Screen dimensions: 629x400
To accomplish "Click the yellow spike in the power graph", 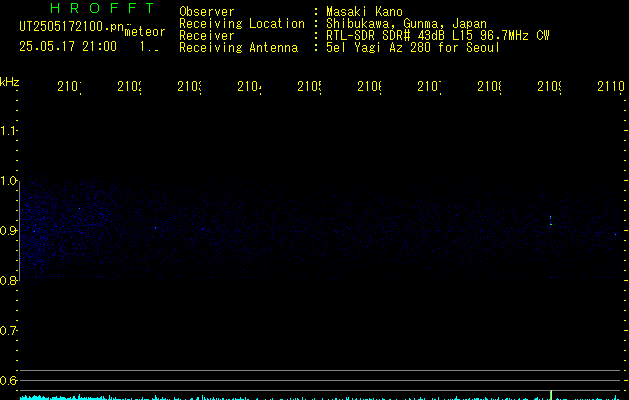I will 551,395.
